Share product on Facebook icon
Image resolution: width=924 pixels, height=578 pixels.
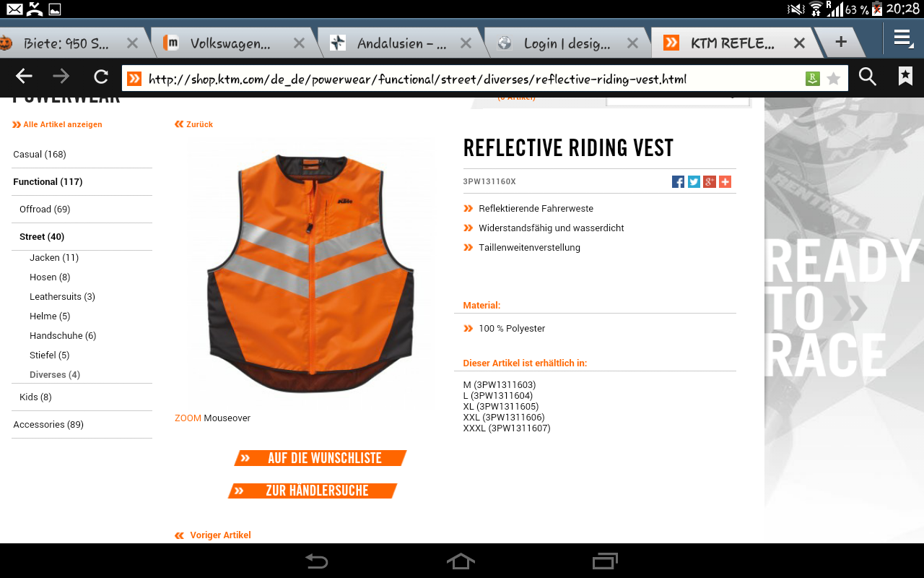click(x=678, y=182)
